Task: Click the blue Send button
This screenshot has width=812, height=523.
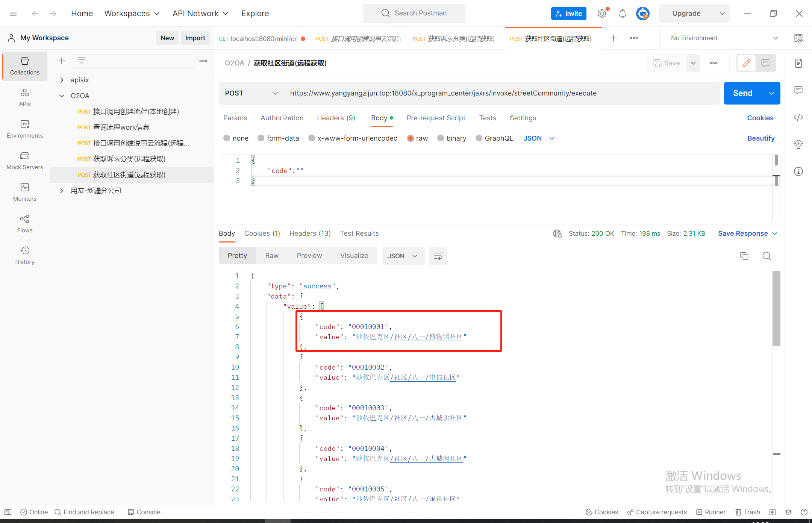Action: (742, 93)
